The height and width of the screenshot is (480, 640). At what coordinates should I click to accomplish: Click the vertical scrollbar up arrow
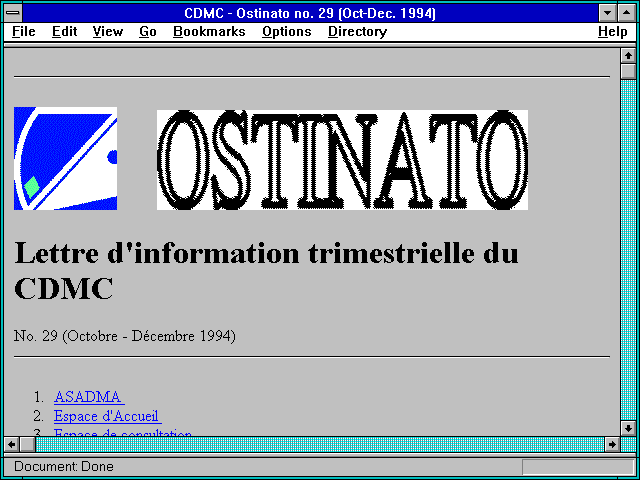[627, 56]
